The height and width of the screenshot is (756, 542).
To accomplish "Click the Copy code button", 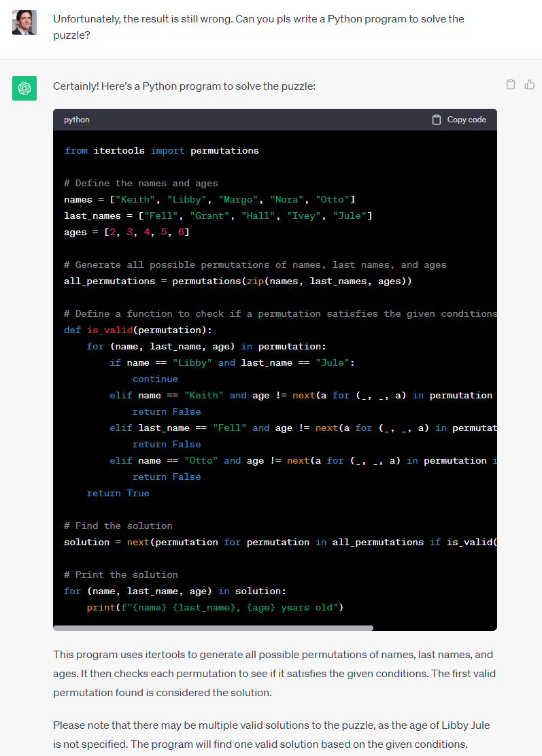I will [x=459, y=120].
